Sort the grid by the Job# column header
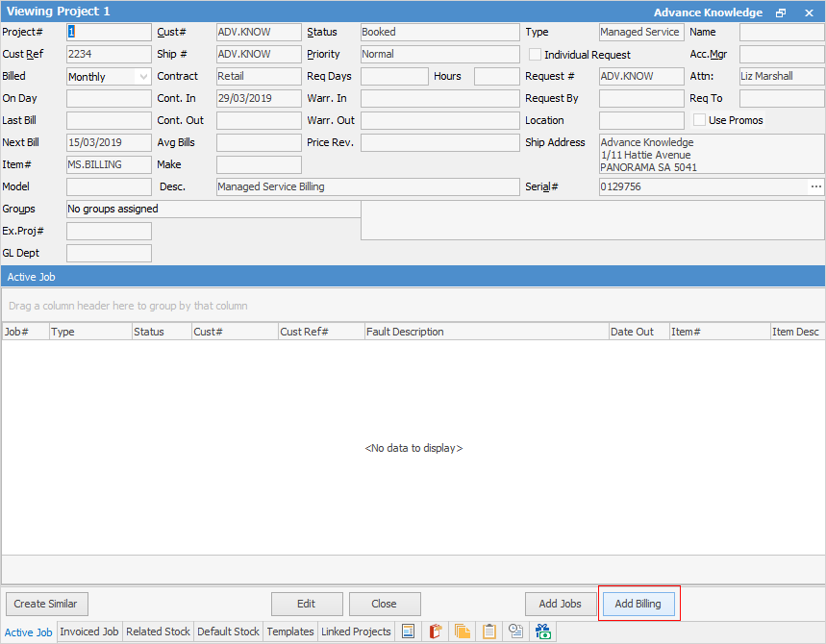This screenshot has height=644, width=826. tap(25, 332)
